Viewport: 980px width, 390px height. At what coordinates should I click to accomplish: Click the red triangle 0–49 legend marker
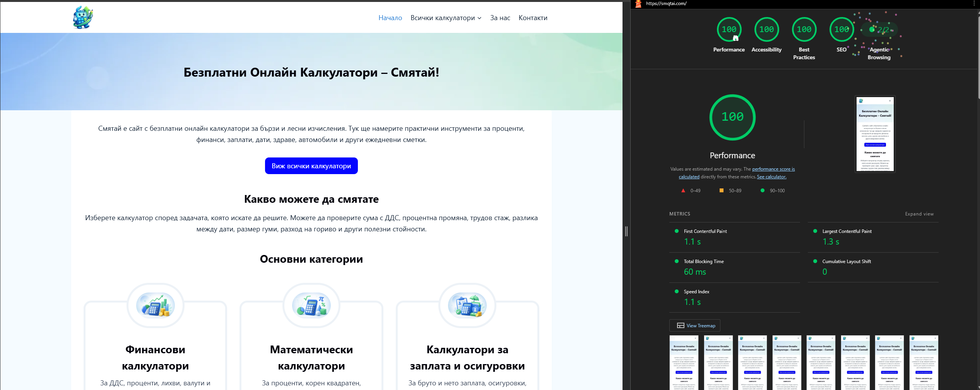[683, 190]
